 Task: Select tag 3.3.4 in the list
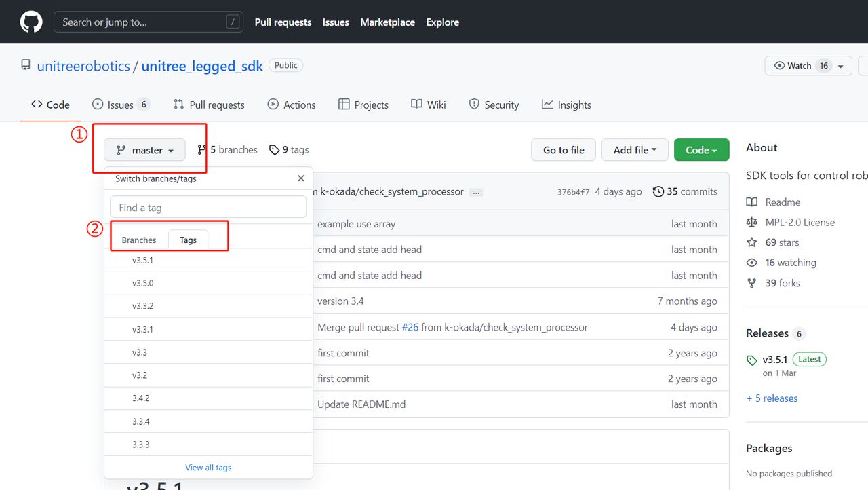[208, 421]
